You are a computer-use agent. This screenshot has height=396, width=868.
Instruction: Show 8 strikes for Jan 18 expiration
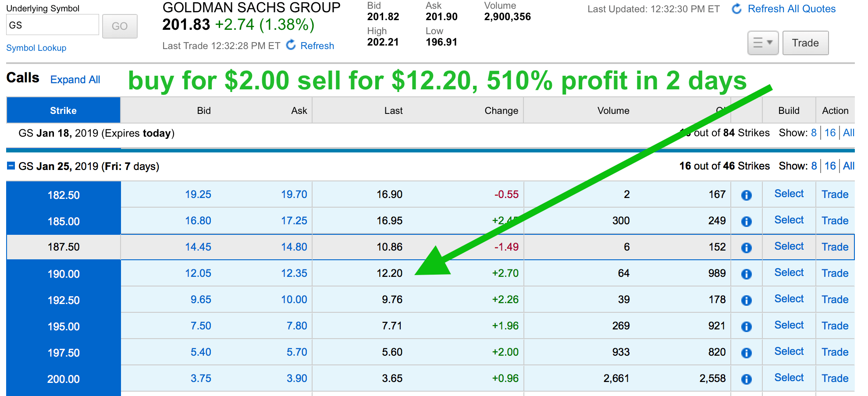814,133
